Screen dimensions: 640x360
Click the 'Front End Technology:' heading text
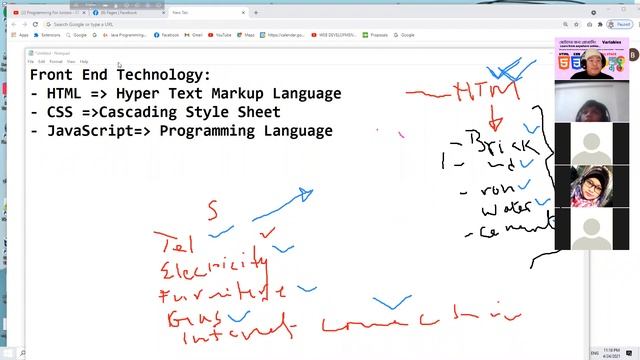click(x=120, y=75)
